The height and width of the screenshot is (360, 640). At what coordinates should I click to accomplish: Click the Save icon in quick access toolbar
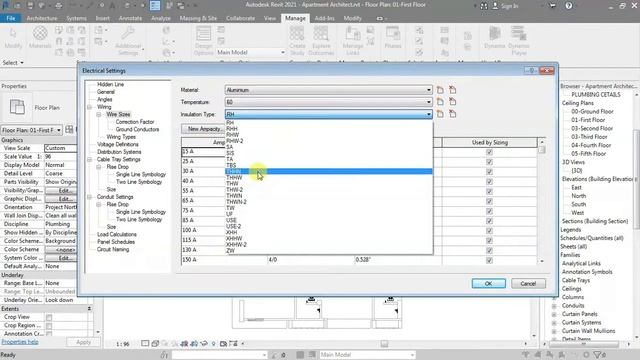[x=30, y=5]
